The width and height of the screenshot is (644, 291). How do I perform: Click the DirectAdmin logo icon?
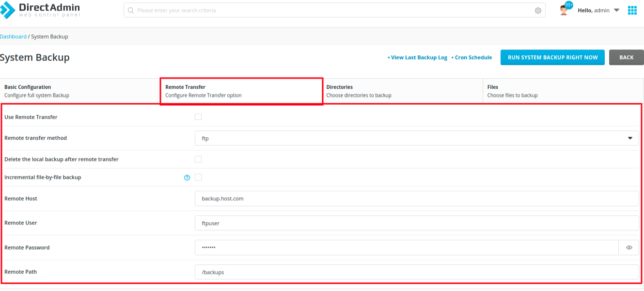8,10
